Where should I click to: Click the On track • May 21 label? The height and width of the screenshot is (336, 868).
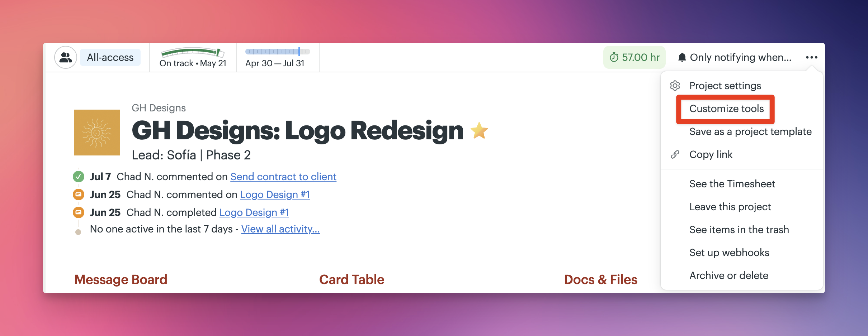(193, 63)
